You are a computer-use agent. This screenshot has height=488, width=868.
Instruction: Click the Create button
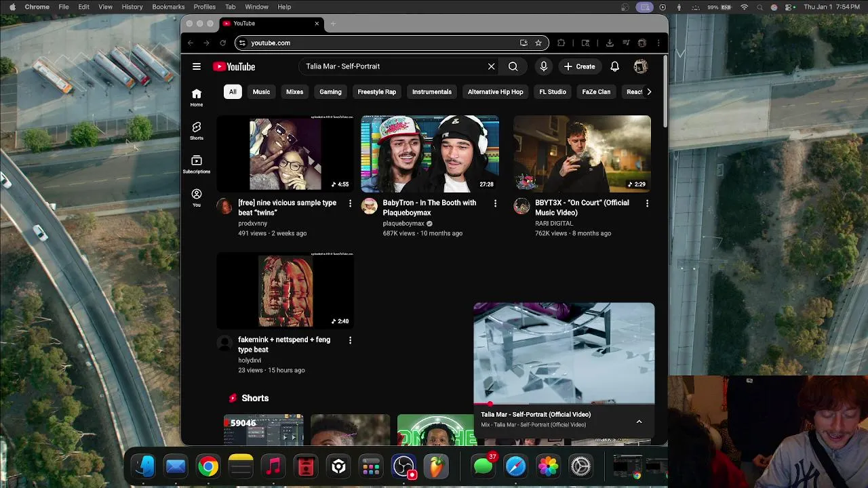click(x=579, y=66)
